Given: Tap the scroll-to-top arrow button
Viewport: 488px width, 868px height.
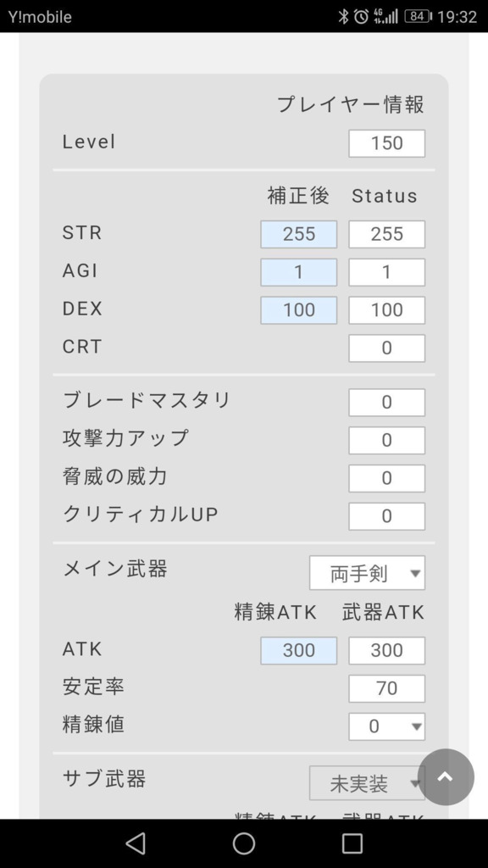Looking at the screenshot, I should click(x=446, y=776).
